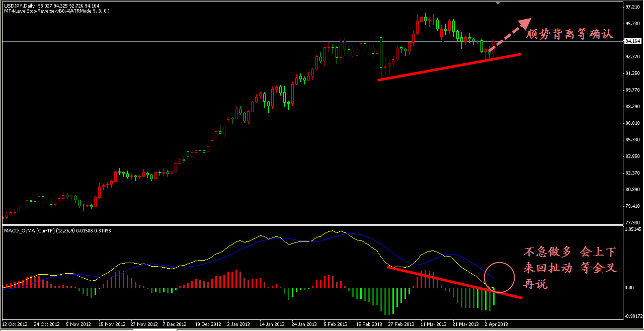Click the 24 Jan 2013 date label
The width and height of the screenshot is (644, 331).
pyautogui.click(x=304, y=324)
